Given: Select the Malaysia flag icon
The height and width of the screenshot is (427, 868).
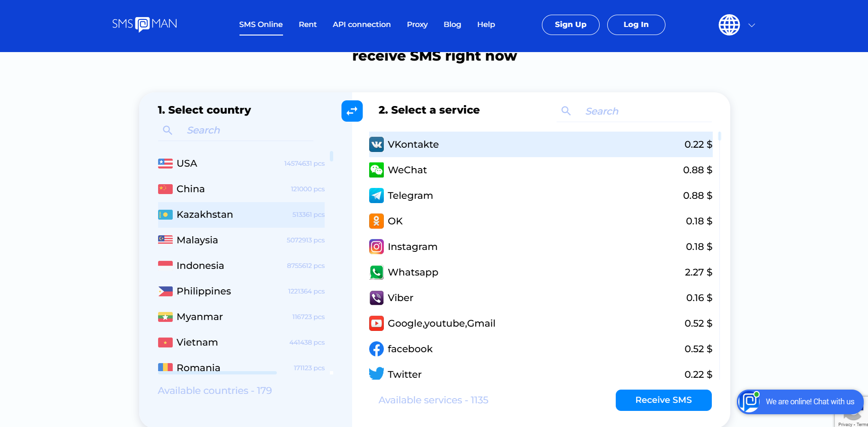Looking at the screenshot, I should coord(165,240).
